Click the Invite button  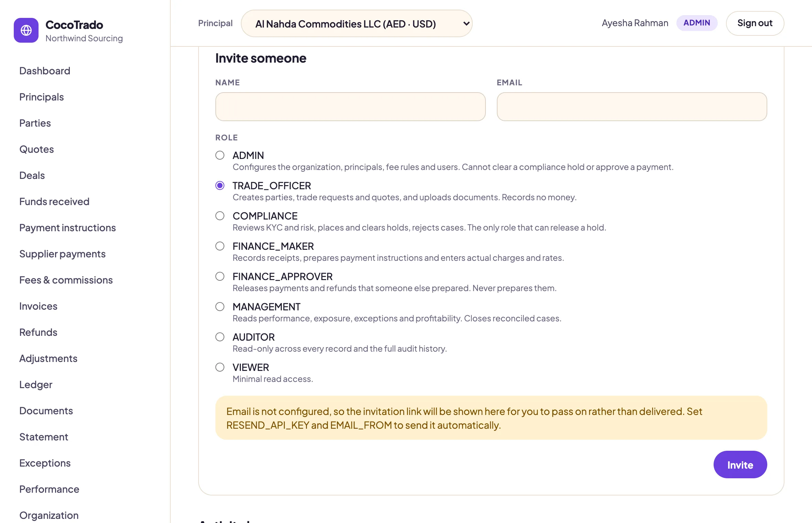pos(740,465)
